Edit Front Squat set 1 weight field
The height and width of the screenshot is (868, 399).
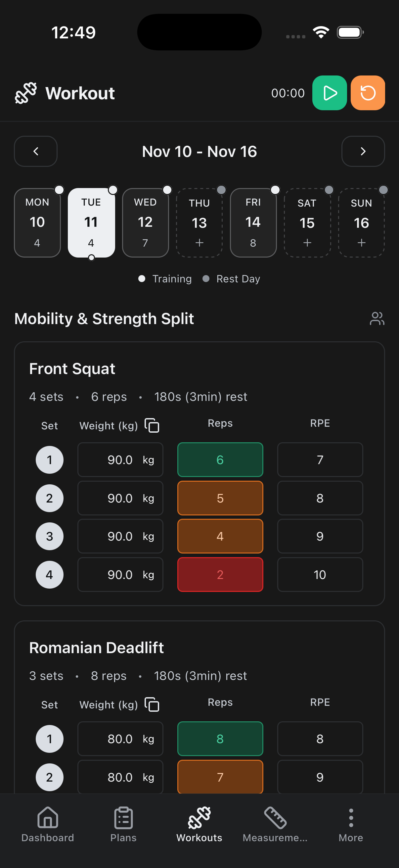[120, 459]
